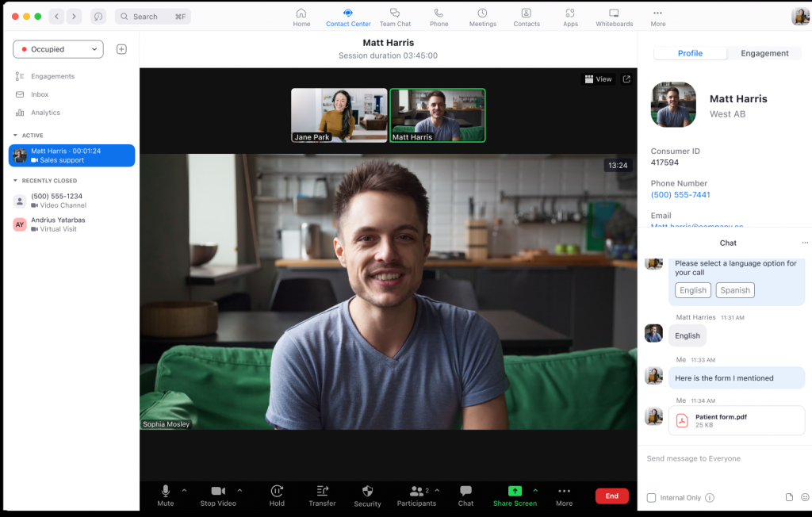Open the Contacts directory
812x517 pixels.
click(x=526, y=17)
